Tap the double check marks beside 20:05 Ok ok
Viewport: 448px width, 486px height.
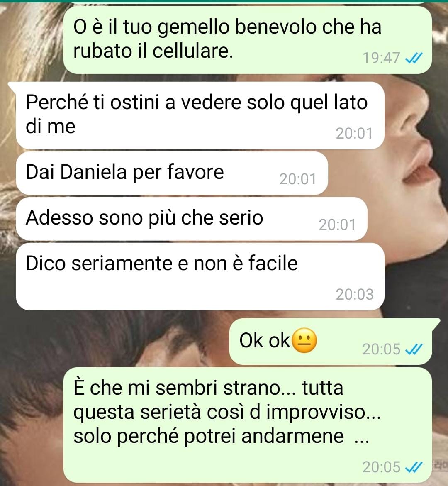coord(414,349)
